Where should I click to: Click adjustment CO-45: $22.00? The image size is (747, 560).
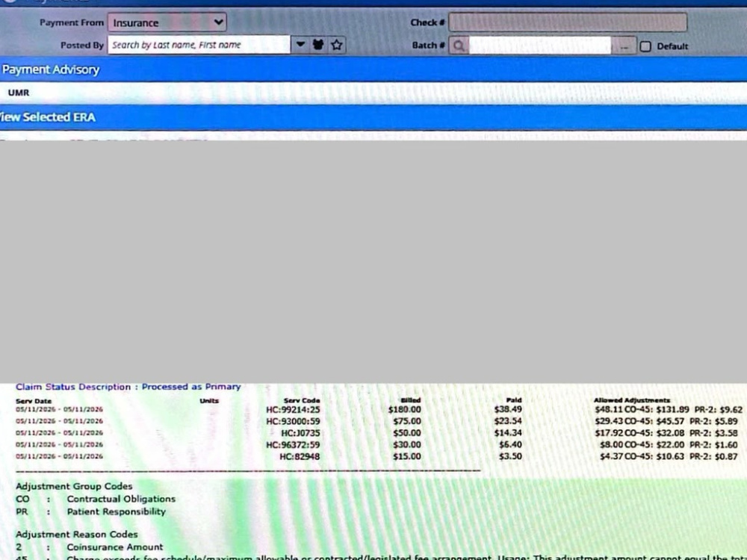coord(654,445)
